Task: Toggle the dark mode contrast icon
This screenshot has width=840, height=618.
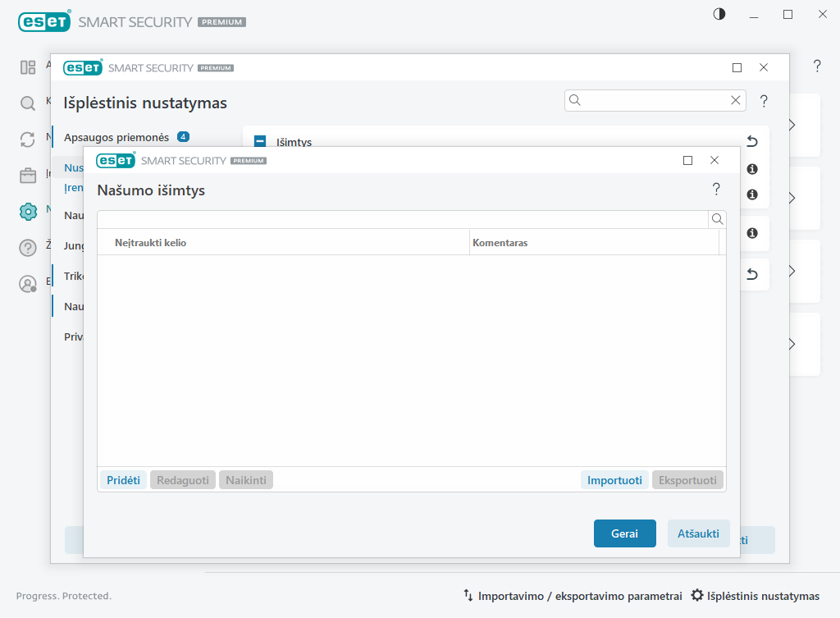Action: [x=719, y=14]
